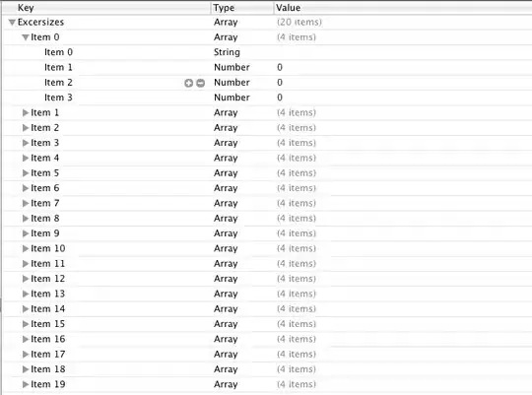This screenshot has height=395, width=532.
Task: Remove Item 2 with the minus icon
Action: click(x=201, y=83)
